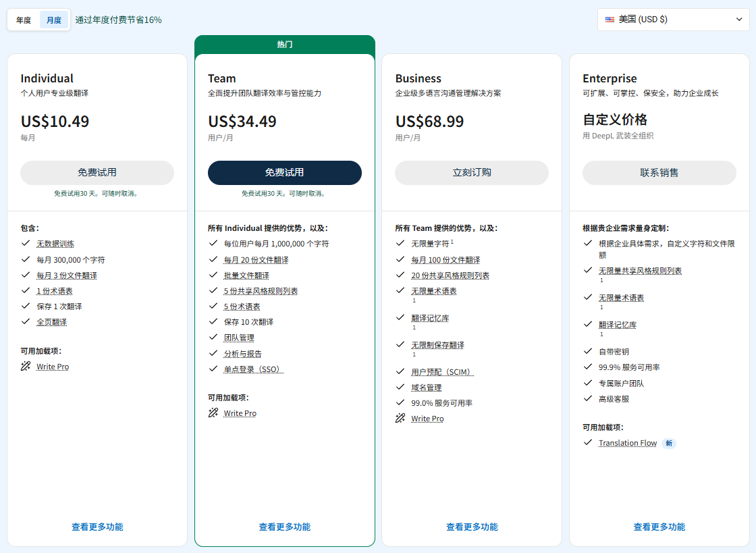The height and width of the screenshot is (553, 756).
Task: Click checkmark icon beside 用户预配（SCIM）
Action: [x=400, y=372]
